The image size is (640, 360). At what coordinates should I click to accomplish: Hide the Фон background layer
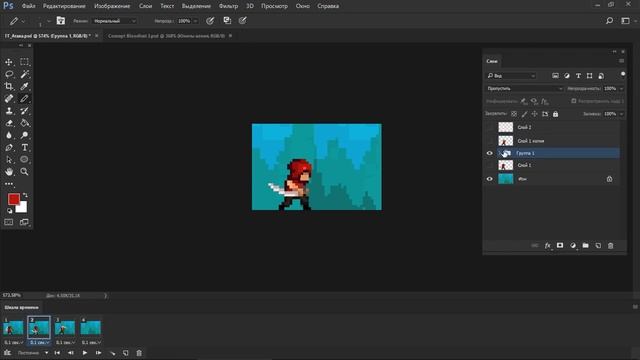point(490,179)
